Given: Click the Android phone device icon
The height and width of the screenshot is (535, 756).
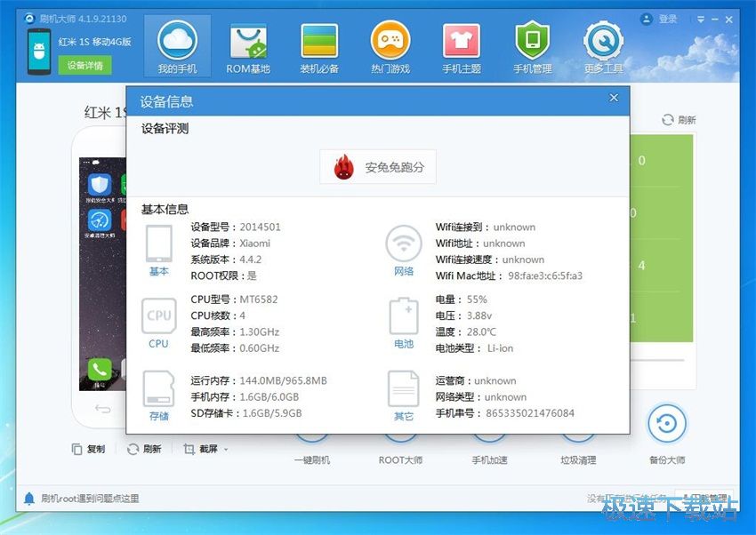Looking at the screenshot, I should point(39,52).
